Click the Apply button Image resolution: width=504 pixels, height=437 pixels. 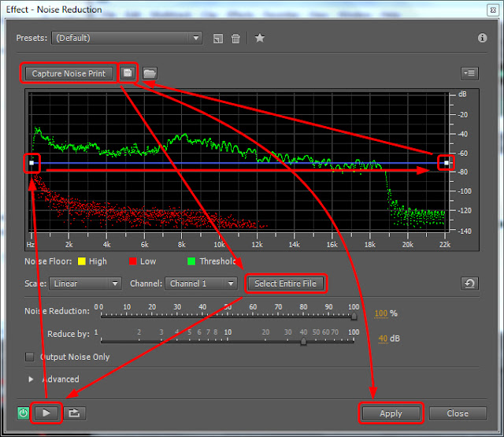pos(391,413)
